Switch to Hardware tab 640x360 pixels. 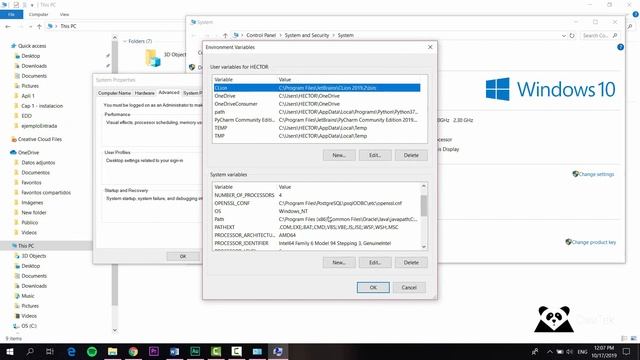pyautogui.click(x=144, y=93)
